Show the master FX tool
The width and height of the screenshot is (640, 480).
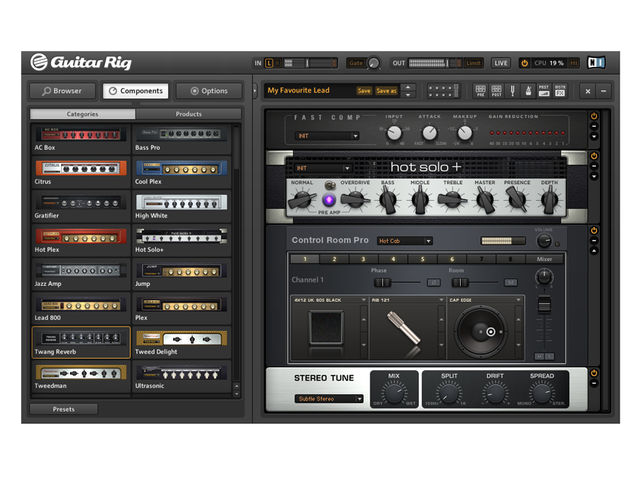(x=560, y=91)
